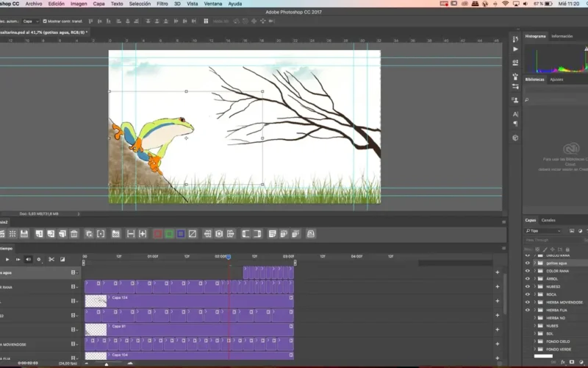Click the scissors split-at-playhead icon

click(51, 260)
